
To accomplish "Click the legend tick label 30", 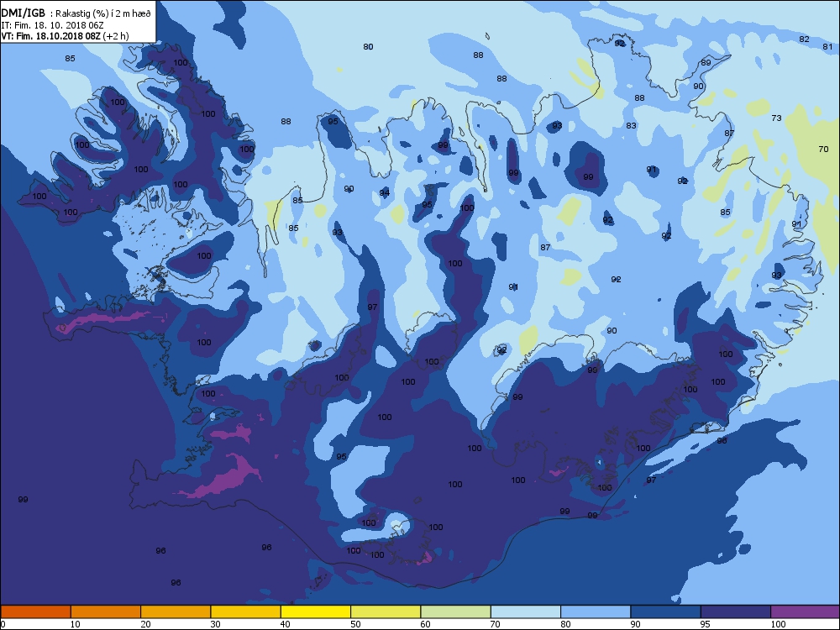I will [215, 624].
